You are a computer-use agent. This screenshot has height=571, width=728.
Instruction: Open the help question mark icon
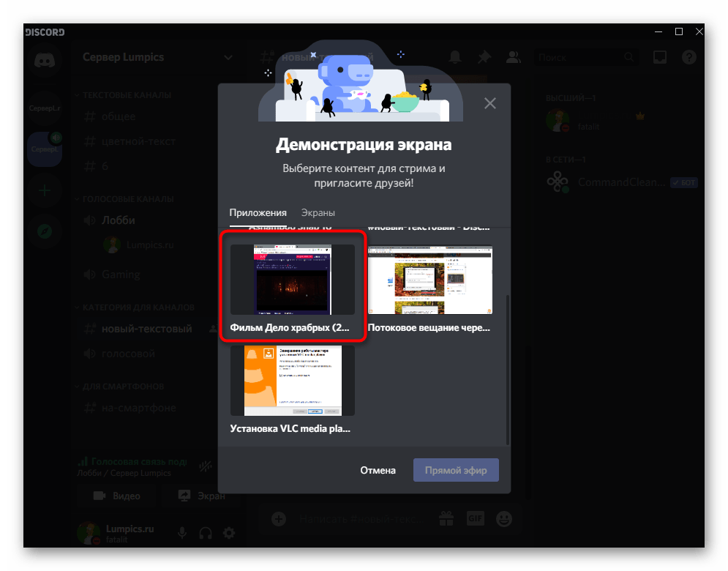[x=689, y=57]
